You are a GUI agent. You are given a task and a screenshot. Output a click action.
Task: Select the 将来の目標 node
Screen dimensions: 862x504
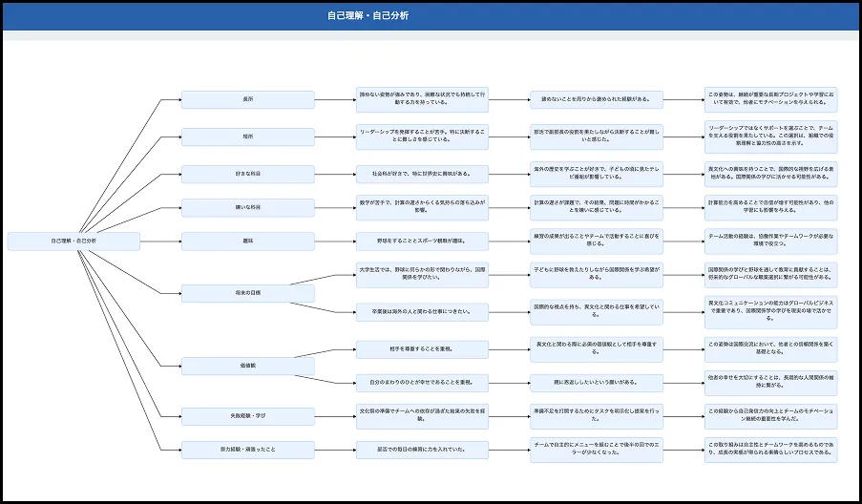[x=248, y=293]
